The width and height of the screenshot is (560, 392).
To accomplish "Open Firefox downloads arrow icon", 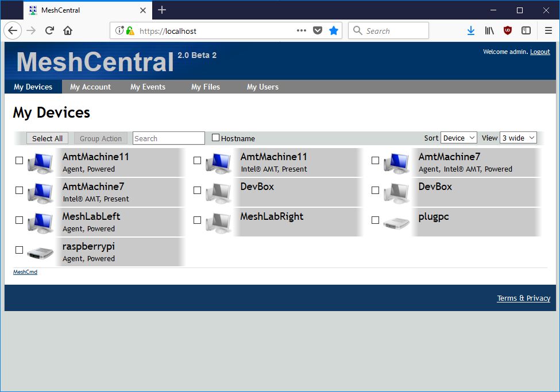I will point(470,31).
